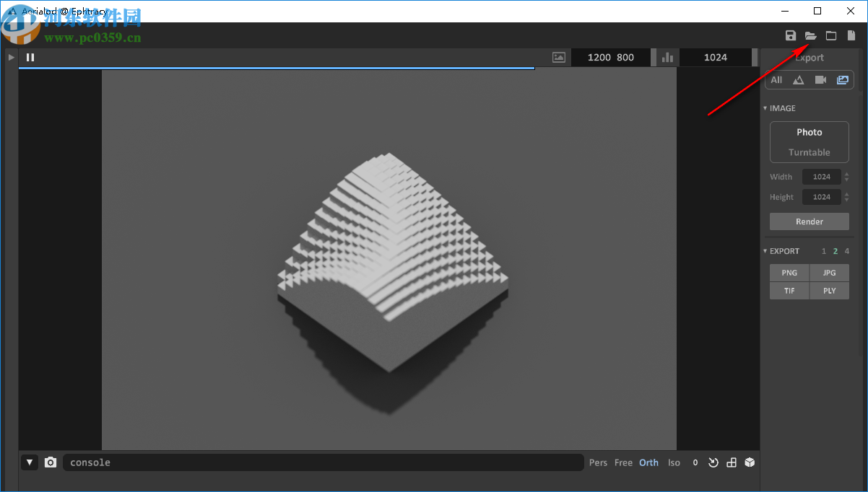Click the reset camera rotation icon
Image resolution: width=868 pixels, height=492 pixels.
click(713, 462)
